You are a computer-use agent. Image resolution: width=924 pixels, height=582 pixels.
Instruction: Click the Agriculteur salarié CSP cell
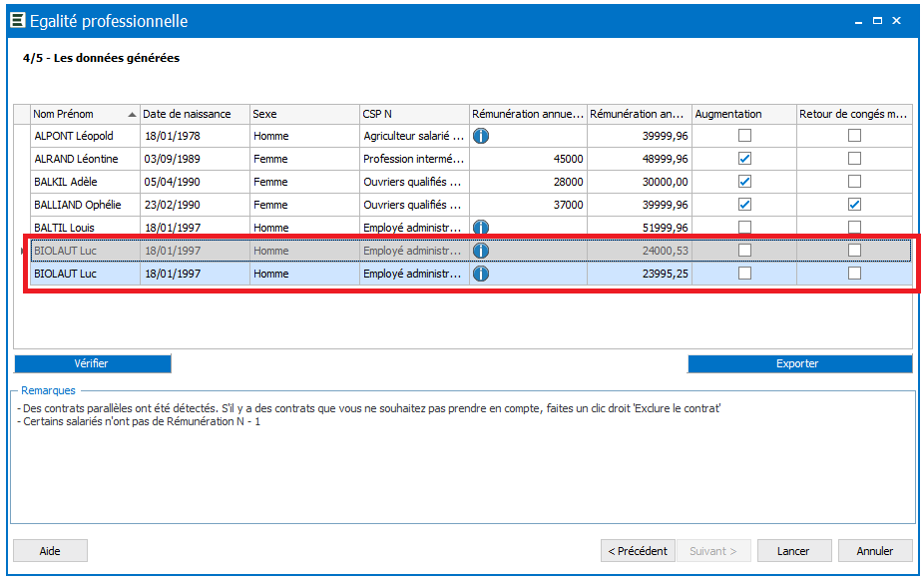(x=414, y=136)
